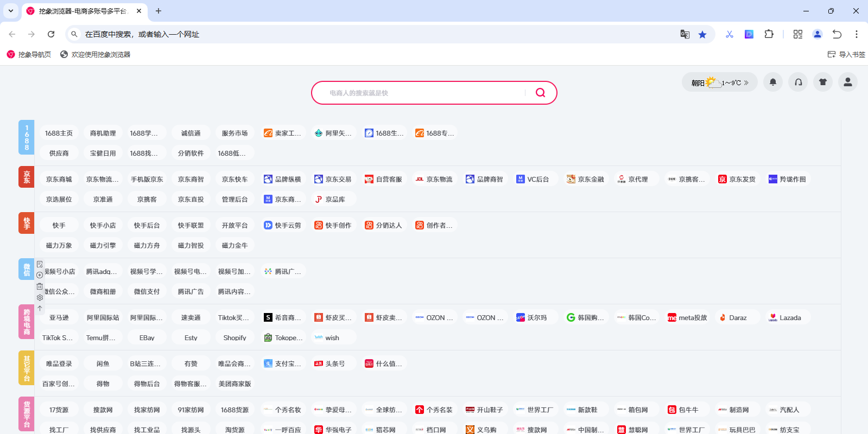This screenshot has width=868, height=434.
Task: Open the 1688主页 link
Action: click(x=59, y=133)
